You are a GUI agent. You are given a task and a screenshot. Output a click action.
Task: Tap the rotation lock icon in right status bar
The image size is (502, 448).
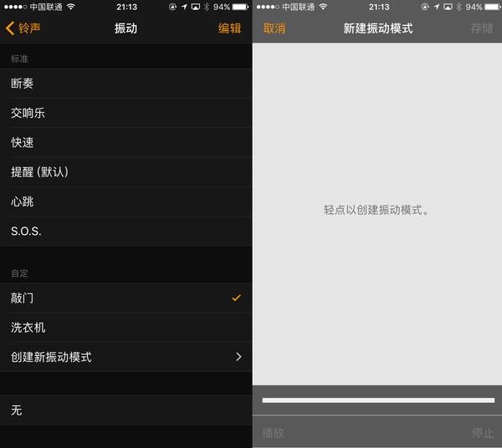425,7
